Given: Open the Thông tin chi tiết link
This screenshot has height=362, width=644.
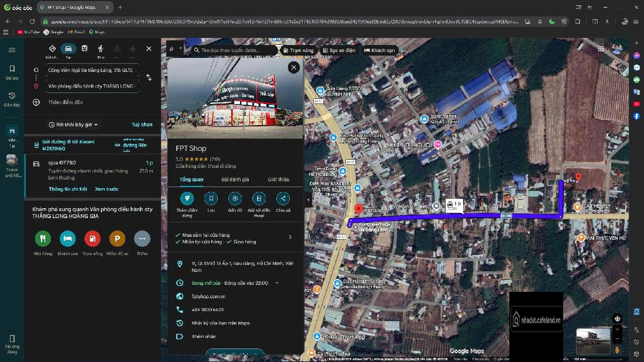Looking at the screenshot, I should coord(68,189).
